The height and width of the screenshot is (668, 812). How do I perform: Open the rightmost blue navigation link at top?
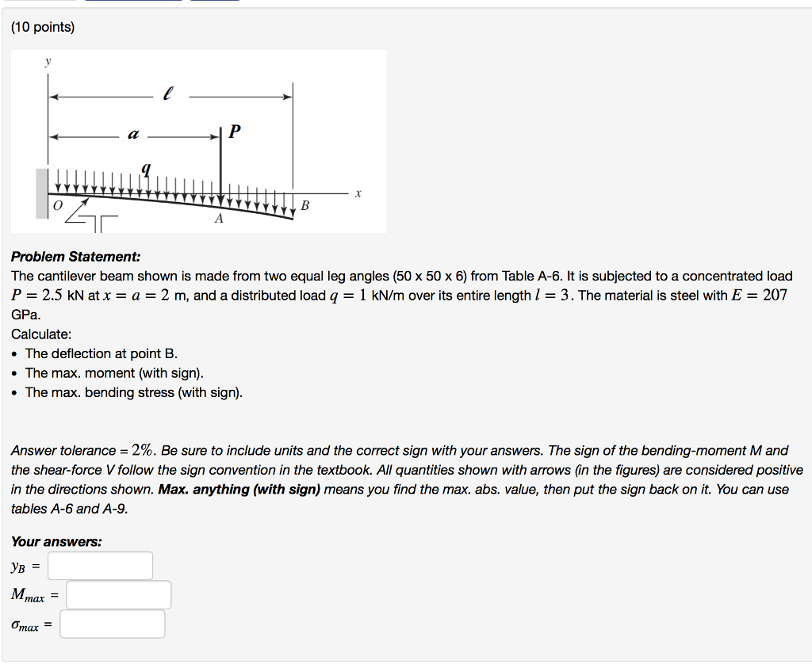216,3
